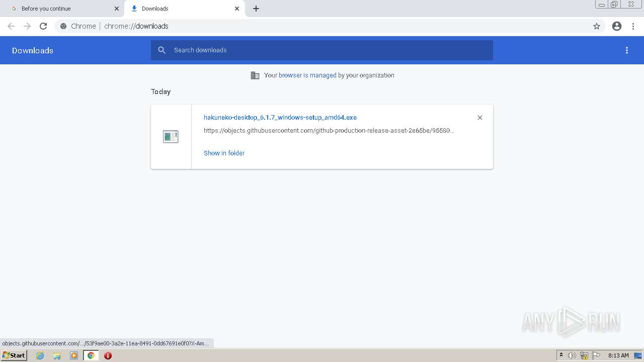This screenshot has height=362, width=644.
Task: Launch Internet Explorer from taskbar
Action: [40, 355]
